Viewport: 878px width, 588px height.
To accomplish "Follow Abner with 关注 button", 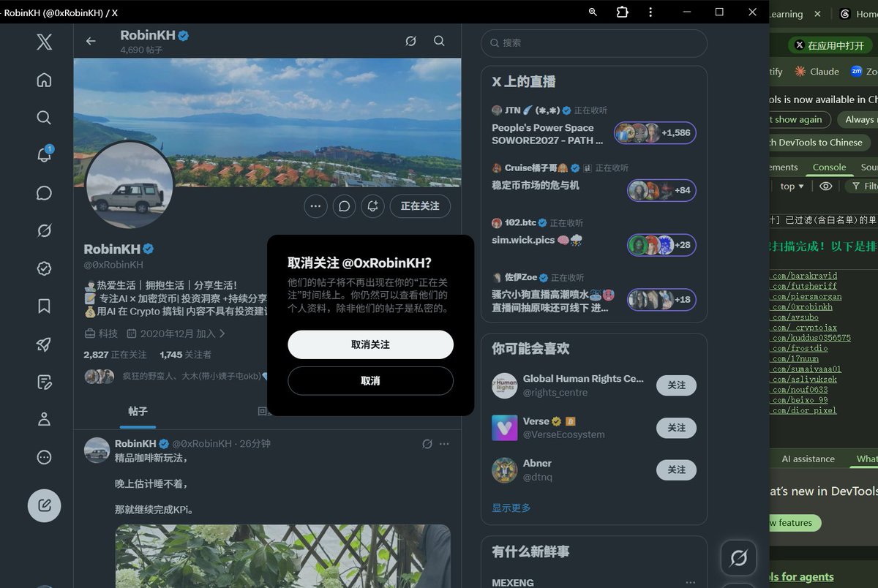I will [676, 470].
